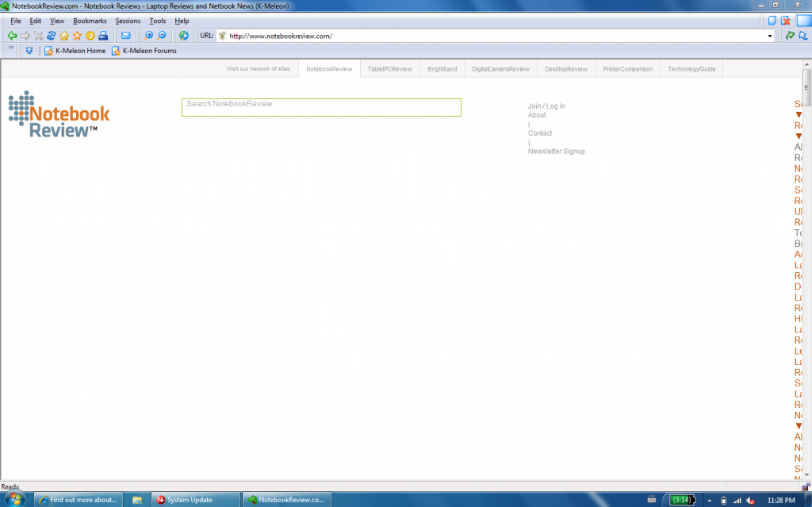Open the Tools menu
812x507 pixels.
coord(158,21)
